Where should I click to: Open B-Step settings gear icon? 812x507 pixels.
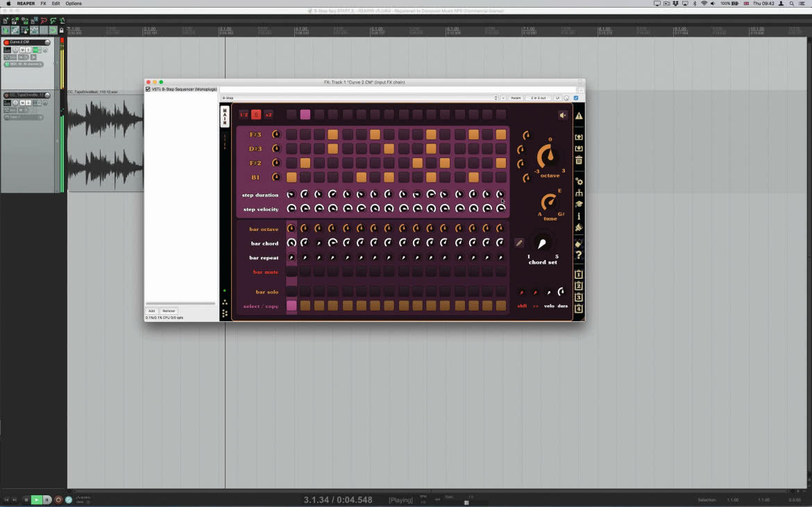pos(579,182)
